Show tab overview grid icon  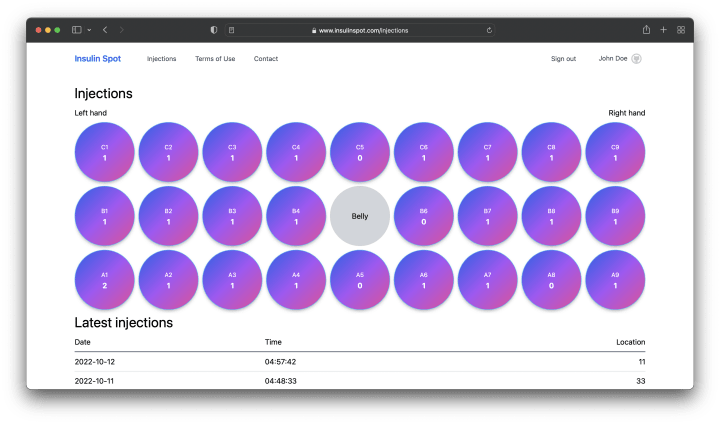[x=681, y=30]
